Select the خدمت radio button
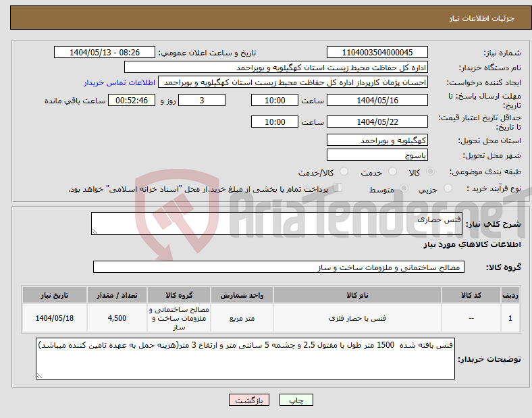 pos(392,172)
